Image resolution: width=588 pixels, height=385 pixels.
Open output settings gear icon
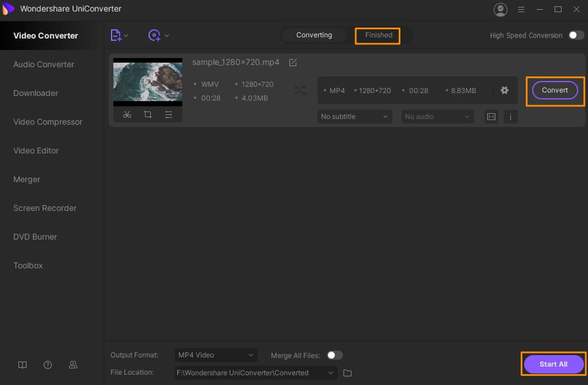click(x=505, y=90)
